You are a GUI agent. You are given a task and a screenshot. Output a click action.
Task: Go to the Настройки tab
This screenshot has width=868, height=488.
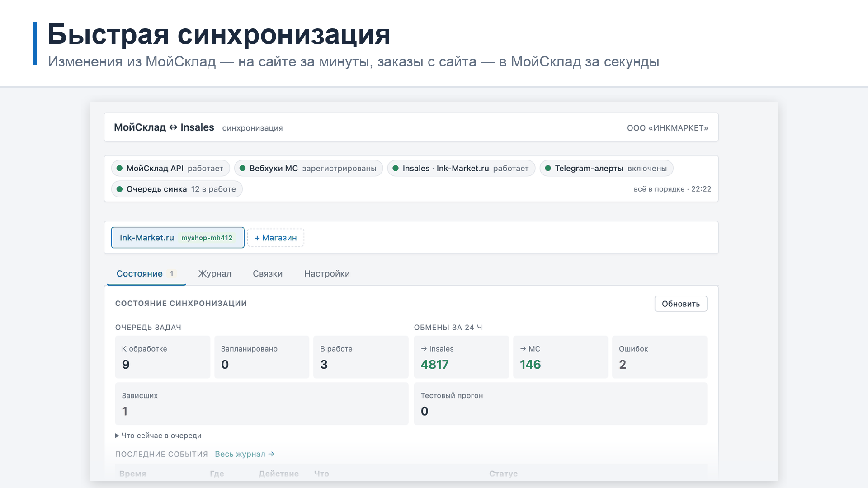click(327, 274)
